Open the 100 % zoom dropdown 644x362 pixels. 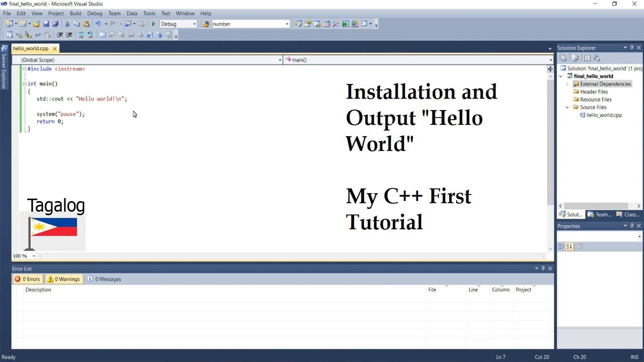point(34,256)
